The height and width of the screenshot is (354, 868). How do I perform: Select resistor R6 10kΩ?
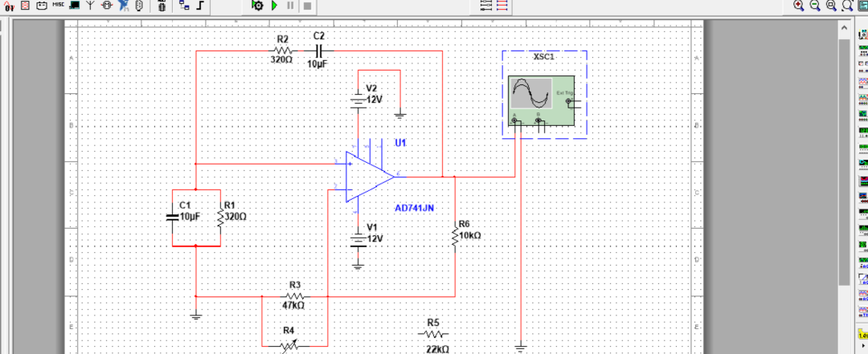(x=455, y=237)
